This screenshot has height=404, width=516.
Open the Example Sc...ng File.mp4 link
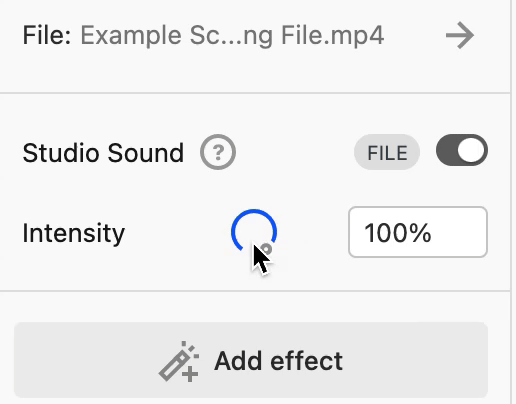pos(232,36)
